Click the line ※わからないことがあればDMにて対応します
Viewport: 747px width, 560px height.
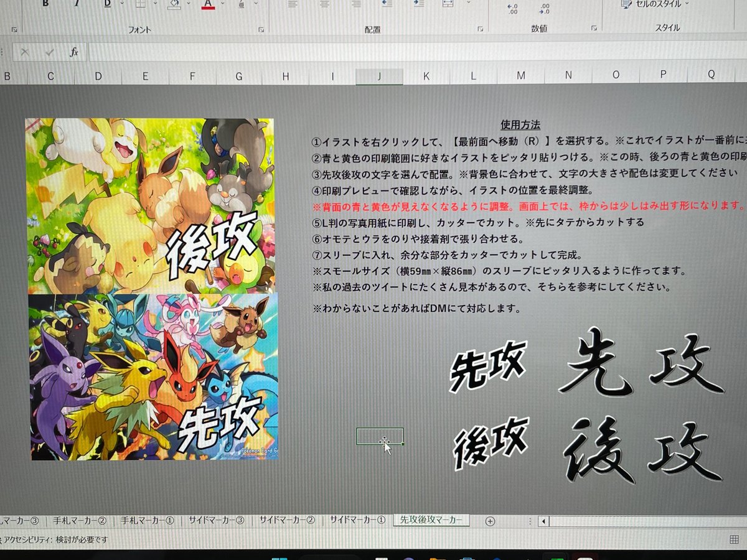pyautogui.click(x=416, y=309)
